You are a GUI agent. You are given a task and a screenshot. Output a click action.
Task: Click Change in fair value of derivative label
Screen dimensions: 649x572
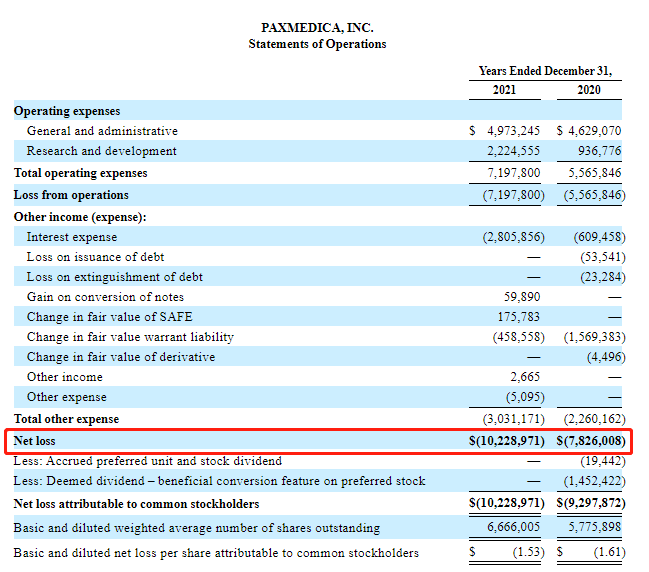(x=121, y=357)
